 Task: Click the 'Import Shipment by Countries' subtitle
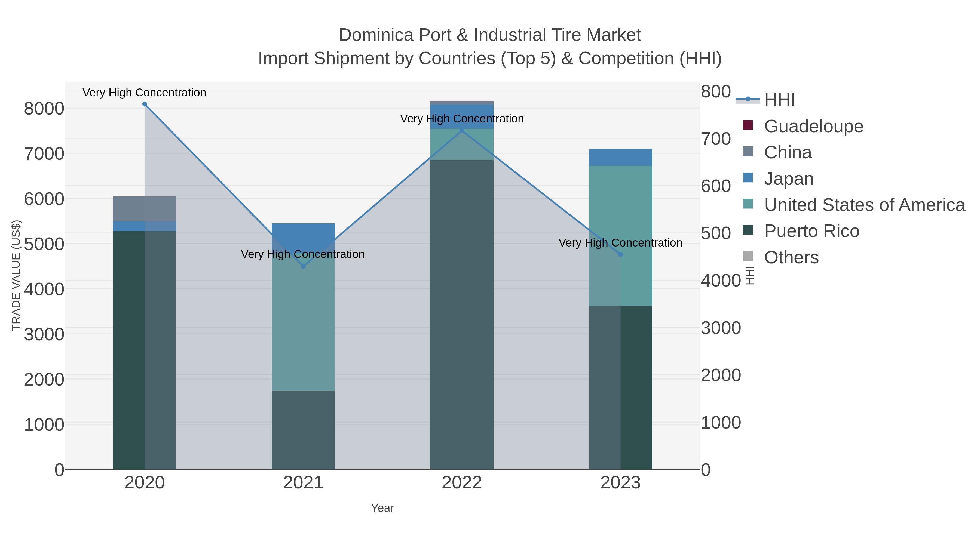(490, 59)
